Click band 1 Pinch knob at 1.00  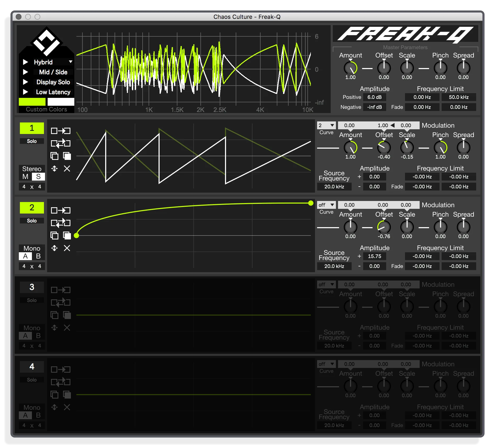pyautogui.click(x=440, y=148)
